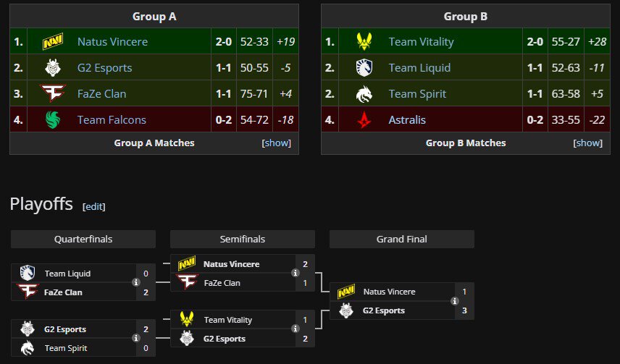This screenshot has height=364, width=620.
Task: Click the Natus Vincere logo in Group A
Action: pyautogui.click(x=53, y=41)
